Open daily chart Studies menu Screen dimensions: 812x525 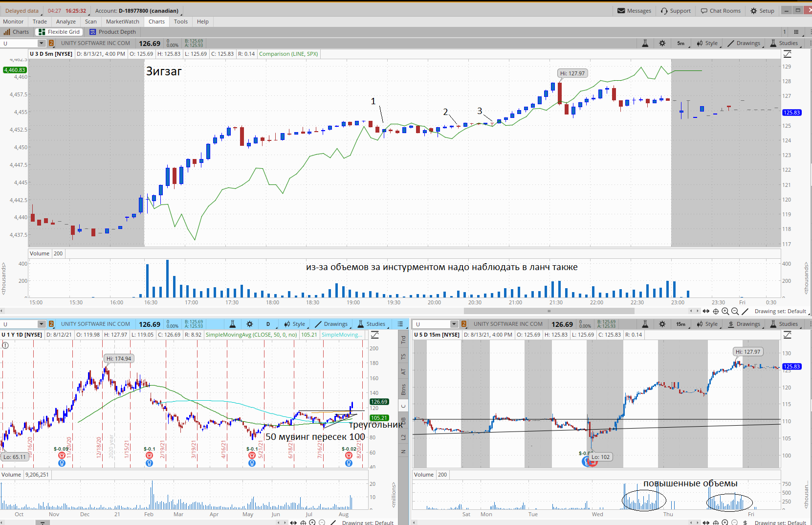tap(372, 324)
